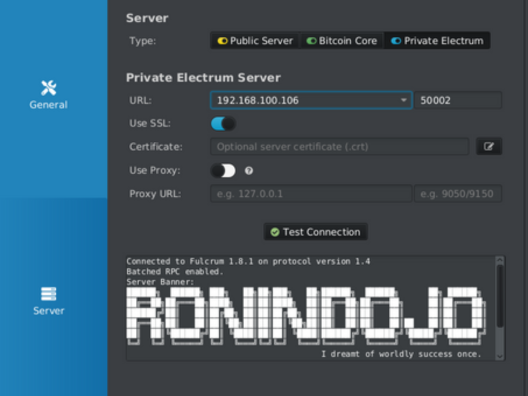Select Public Server type
The height and width of the screenshot is (396, 528).
tap(255, 41)
